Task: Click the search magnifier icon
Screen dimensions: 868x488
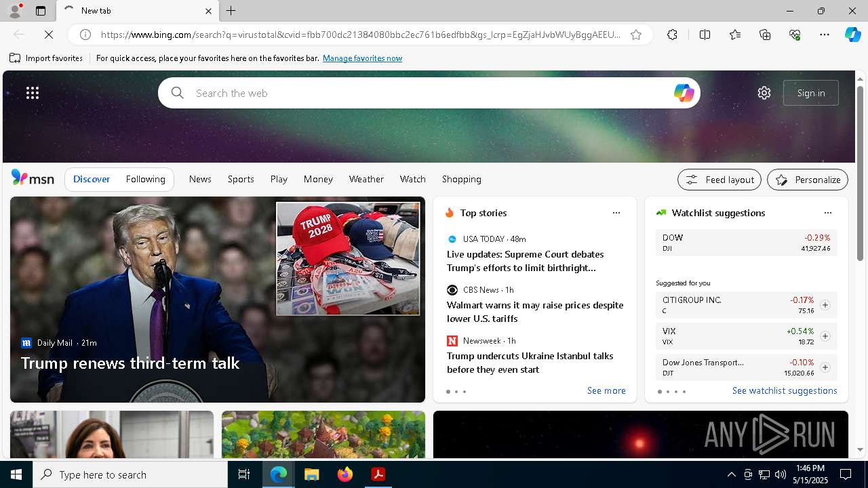Action: point(178,93)
